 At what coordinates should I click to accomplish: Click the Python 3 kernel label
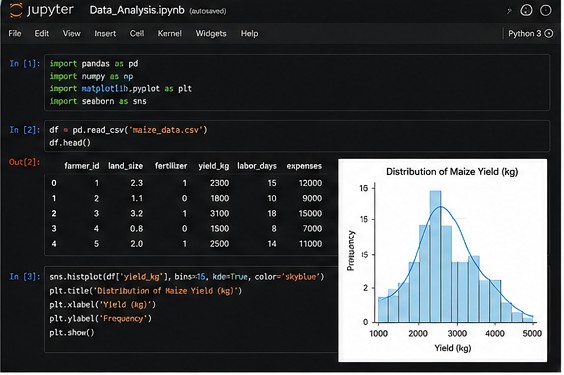coord(524,33)
